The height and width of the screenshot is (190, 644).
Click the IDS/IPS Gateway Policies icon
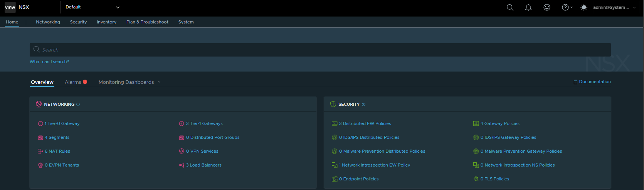point(476,137)
